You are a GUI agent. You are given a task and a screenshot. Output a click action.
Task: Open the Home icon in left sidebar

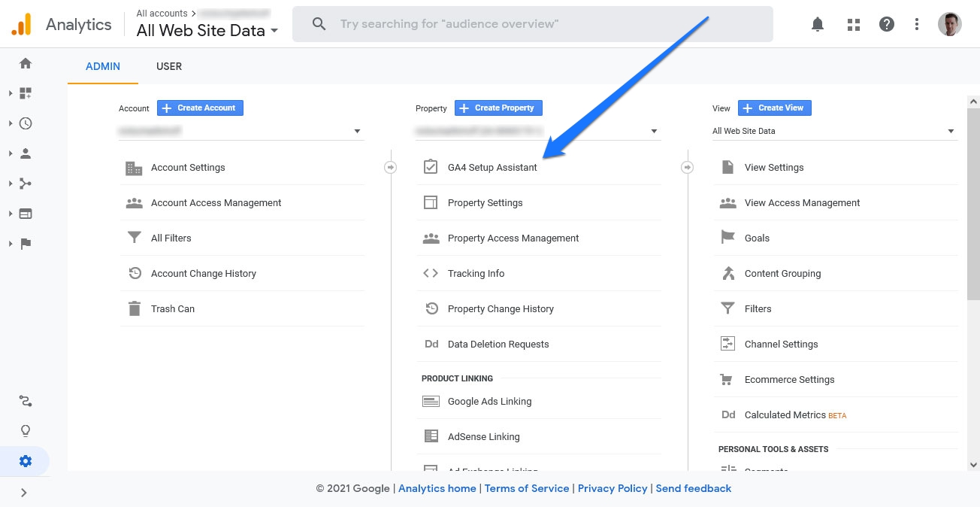point(26,63)
